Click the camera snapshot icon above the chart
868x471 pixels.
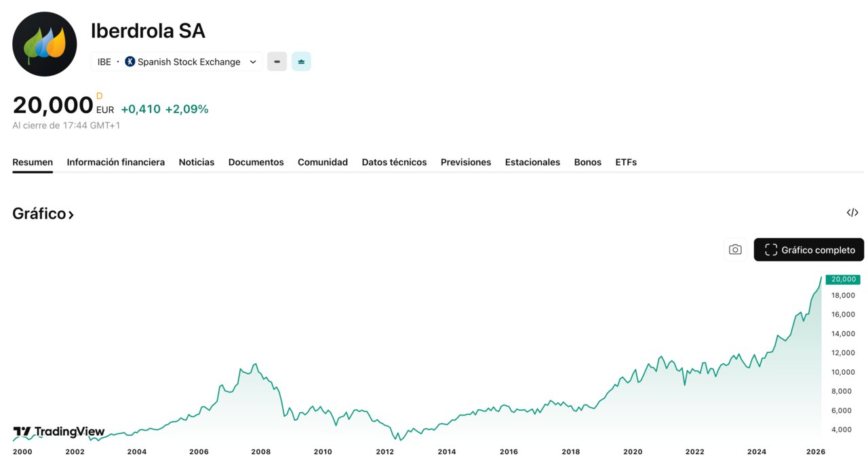pos(735,249)
